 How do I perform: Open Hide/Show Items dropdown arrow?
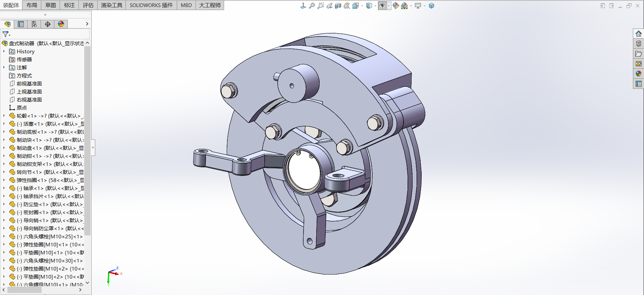click(389, 6)
